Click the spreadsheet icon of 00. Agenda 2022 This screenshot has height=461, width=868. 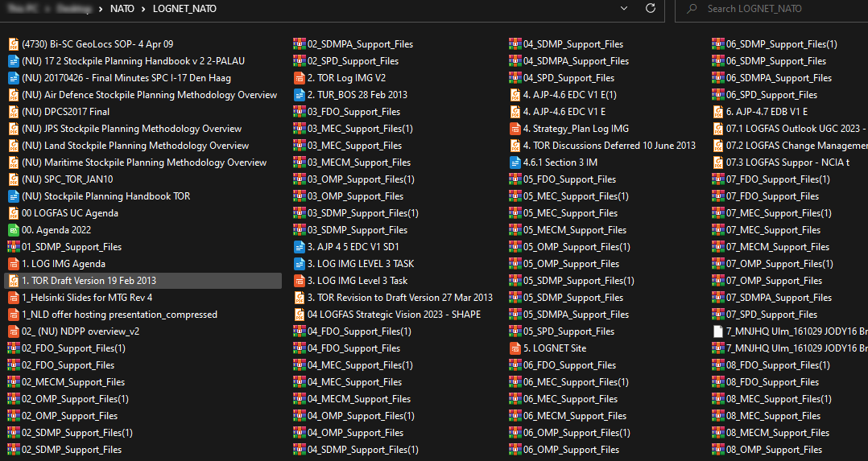coord(14,229)
